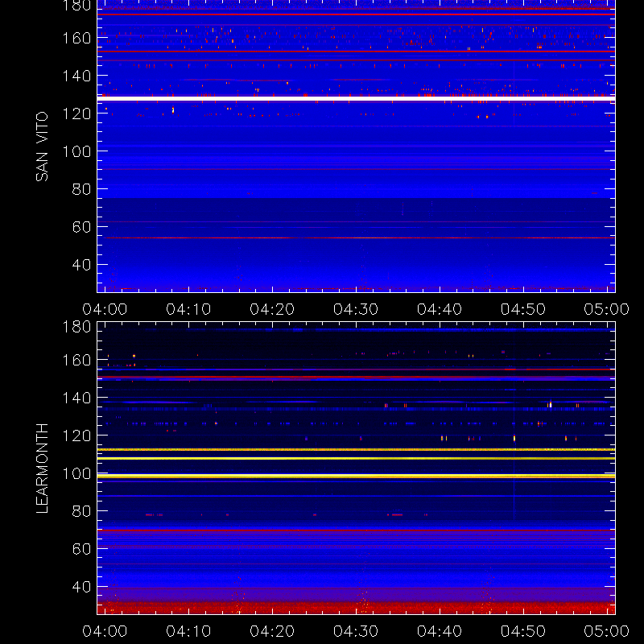Pick the 100 label on the Learmonth axis
644x644 pixels.
point(76,473)
